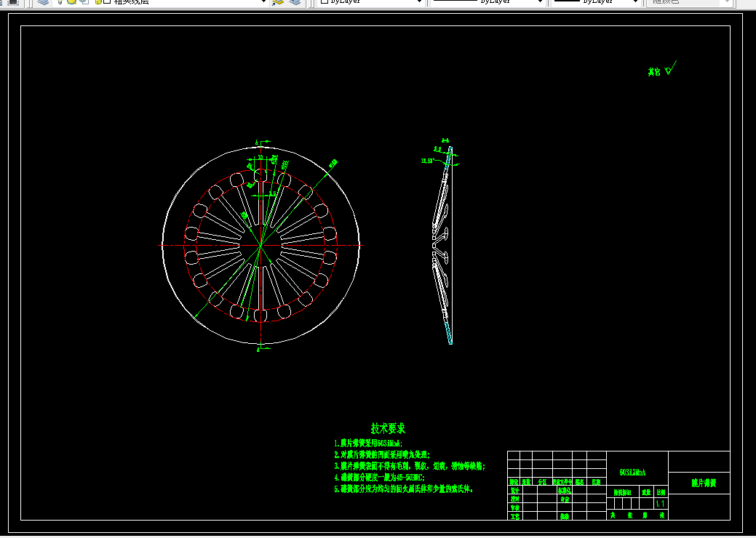Click the 1:1 scale value cell
The height and width of the screenshot is (538, 756).
661,503
